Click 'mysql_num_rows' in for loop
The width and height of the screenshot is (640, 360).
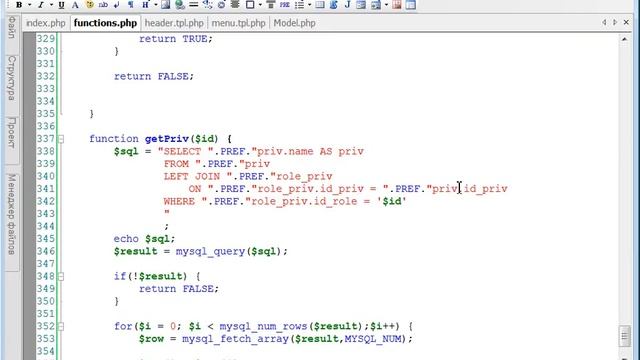(x=263, y=327)
